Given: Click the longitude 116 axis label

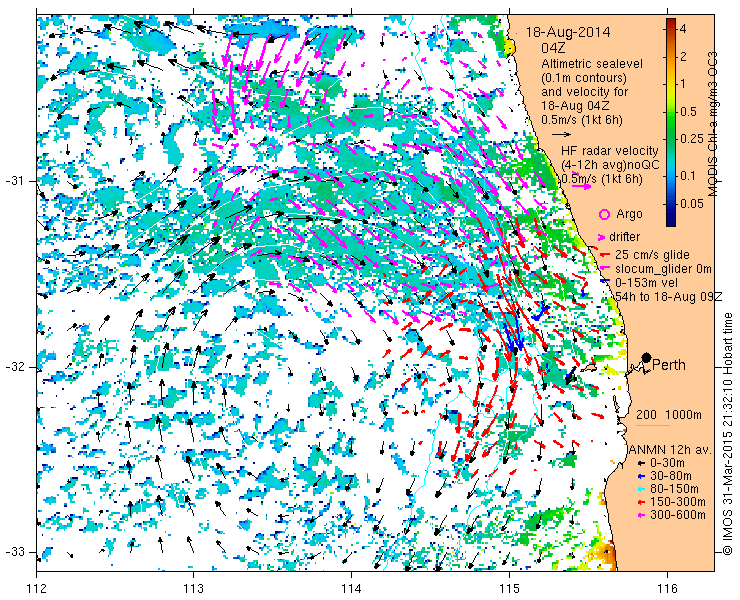Looking at the screenshot, I should tap(667, 589).
